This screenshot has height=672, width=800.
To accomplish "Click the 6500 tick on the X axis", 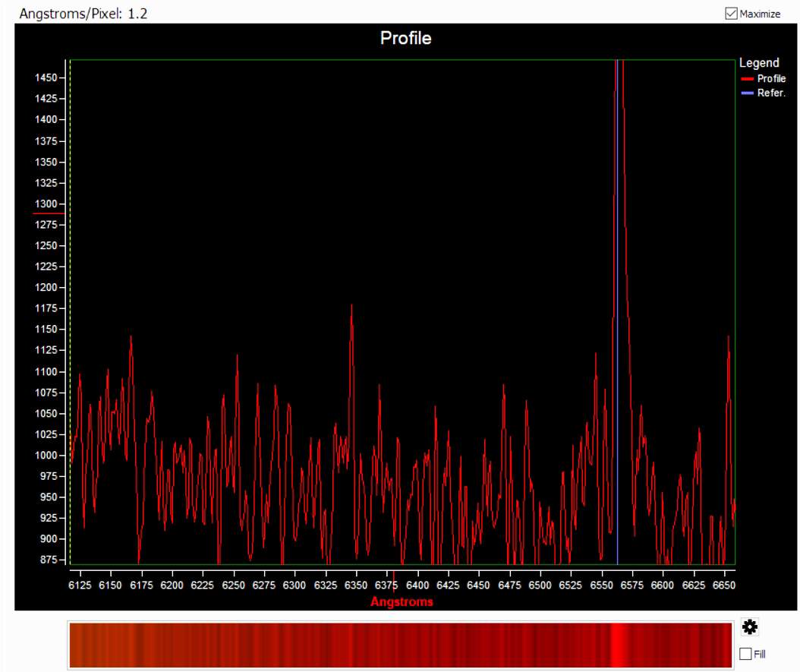I will [x=540, y=585].
